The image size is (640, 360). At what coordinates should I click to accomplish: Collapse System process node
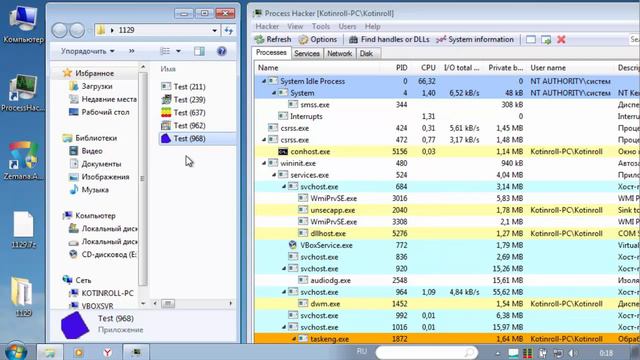coord(274,93)
